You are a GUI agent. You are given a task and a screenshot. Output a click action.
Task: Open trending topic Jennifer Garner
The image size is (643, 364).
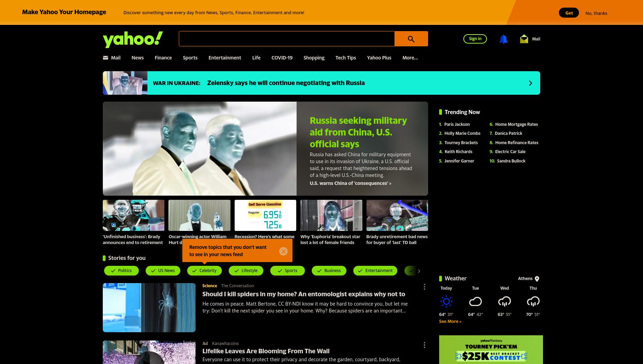point(459,161)
